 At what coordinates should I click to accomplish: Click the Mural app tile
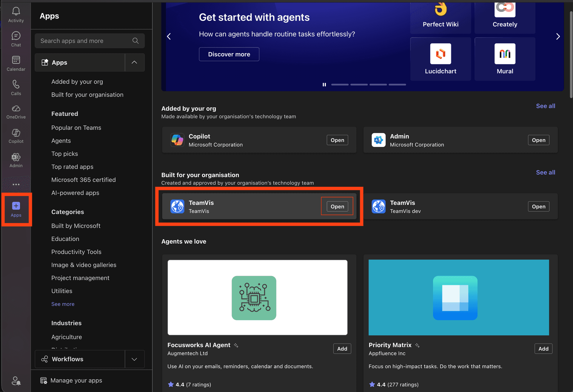(505, 59)
